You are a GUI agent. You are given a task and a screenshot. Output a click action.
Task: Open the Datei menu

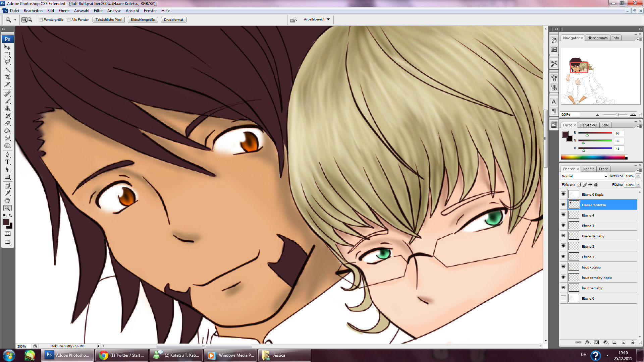coord(14,11)
